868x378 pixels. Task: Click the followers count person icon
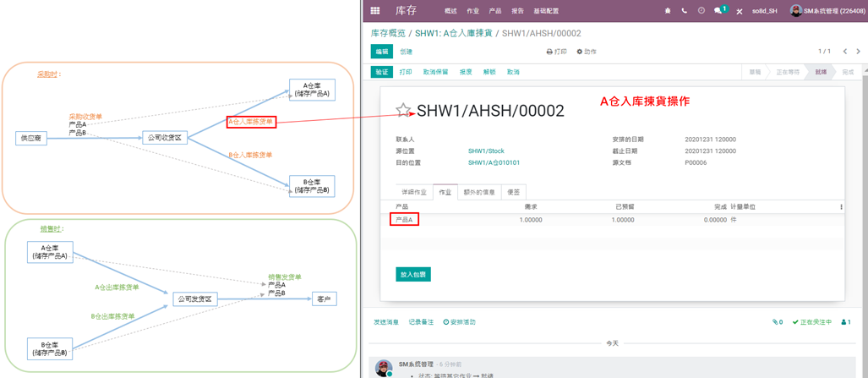click(x=846, y=322)
